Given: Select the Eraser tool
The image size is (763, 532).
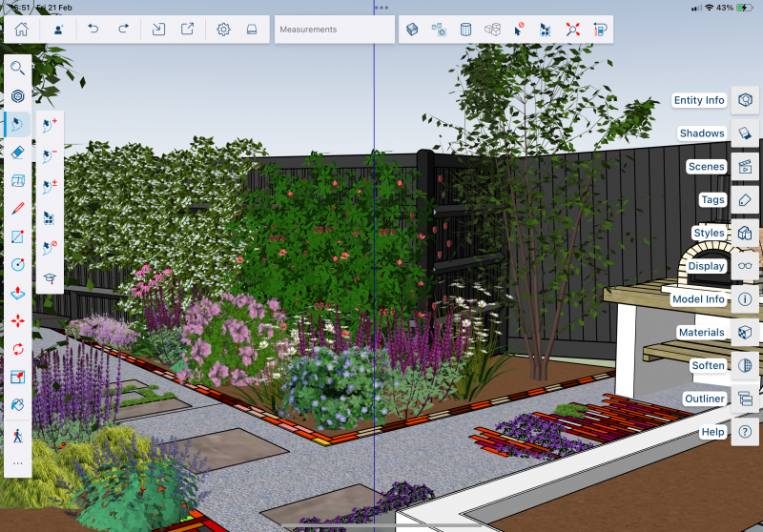Looking at the screenshot, I should [x=17, y=153].
